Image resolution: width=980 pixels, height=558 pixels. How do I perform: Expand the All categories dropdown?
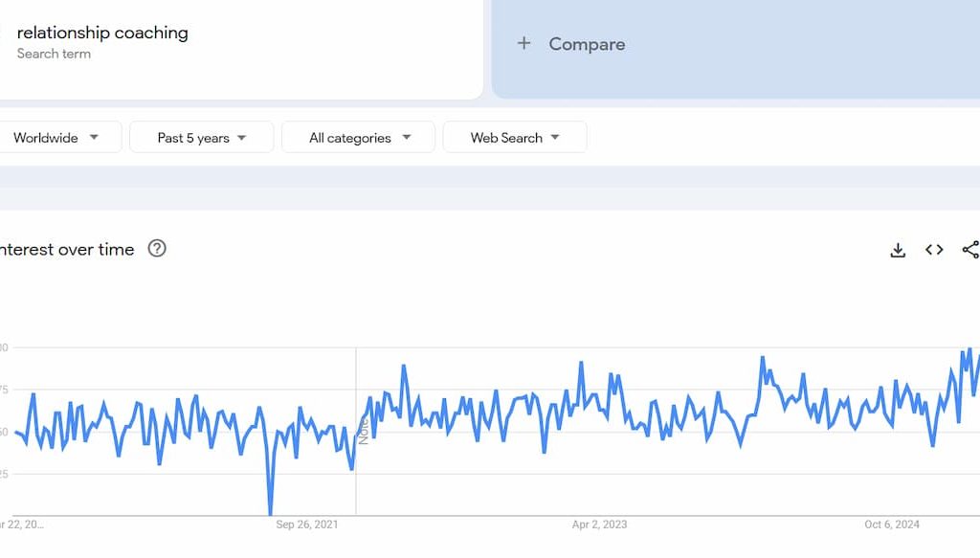coord(359,138)
